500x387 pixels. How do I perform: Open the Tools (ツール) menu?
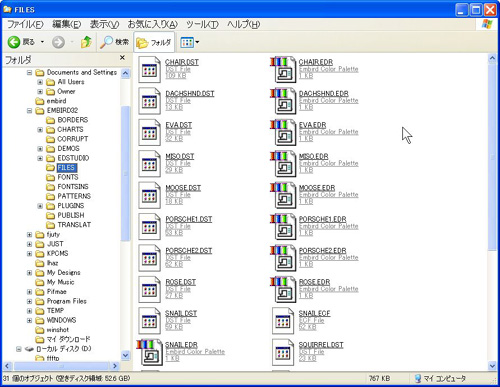[202, 24]
